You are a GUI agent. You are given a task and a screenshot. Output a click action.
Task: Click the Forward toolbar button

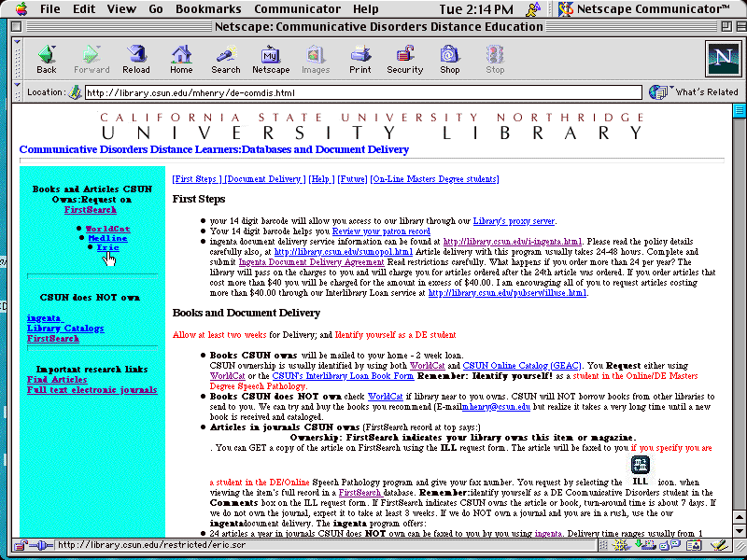(x=92, y=59)
